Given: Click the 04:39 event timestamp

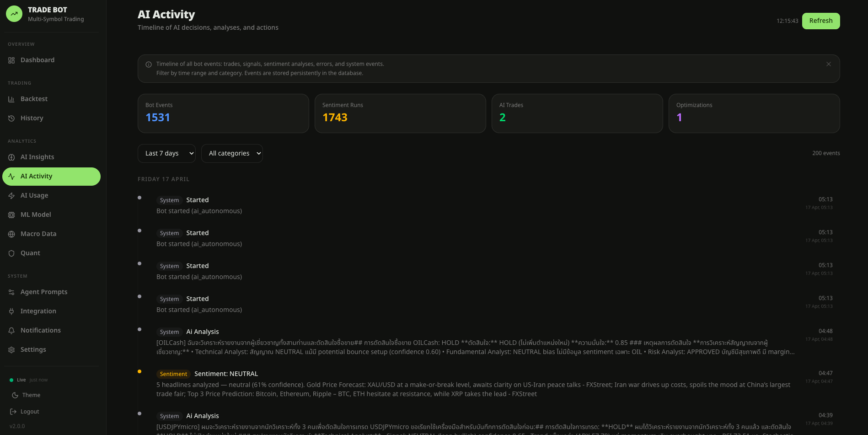Looking at the screenshot, I should pyautogui.click(x=825, y=415).
